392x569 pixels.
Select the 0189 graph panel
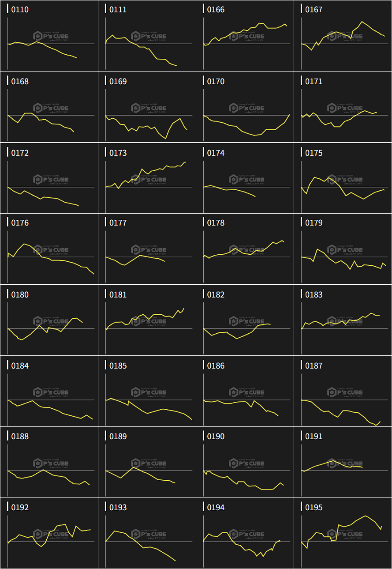click(147, 463)
